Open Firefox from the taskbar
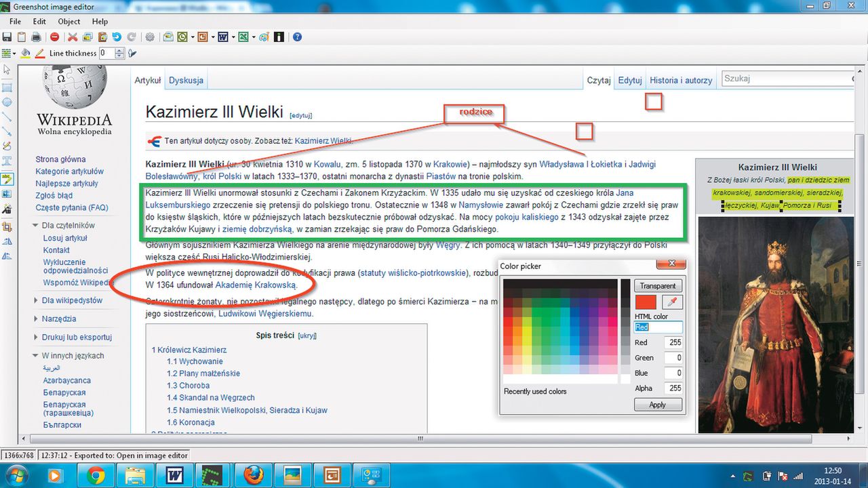This screenshot has height=488, width=868. pos(254,474)
